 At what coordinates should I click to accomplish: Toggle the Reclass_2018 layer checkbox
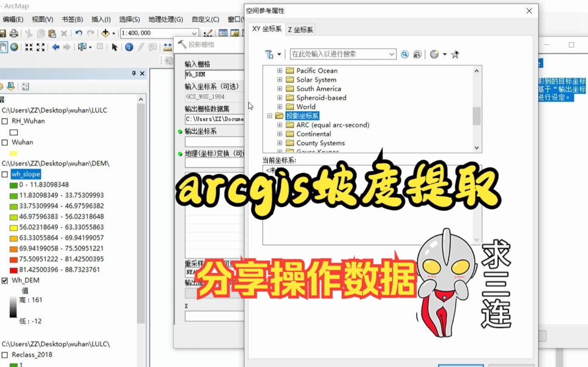[5, 355]
